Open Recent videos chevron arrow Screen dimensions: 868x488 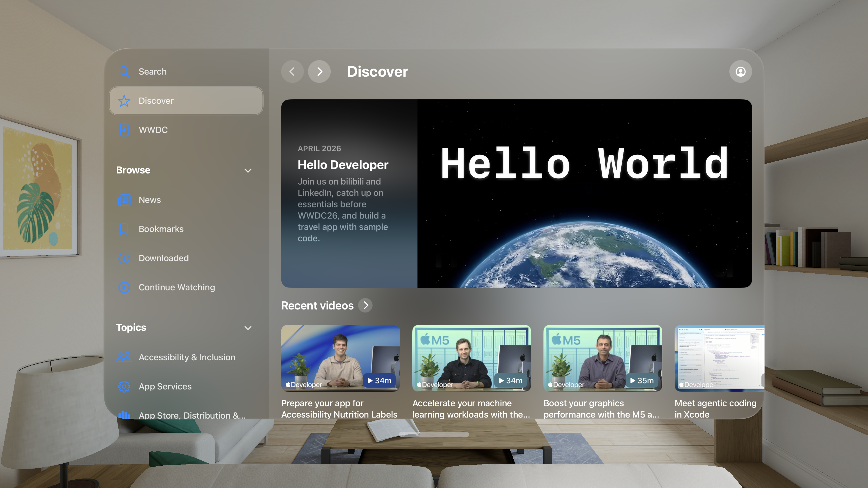366,305
